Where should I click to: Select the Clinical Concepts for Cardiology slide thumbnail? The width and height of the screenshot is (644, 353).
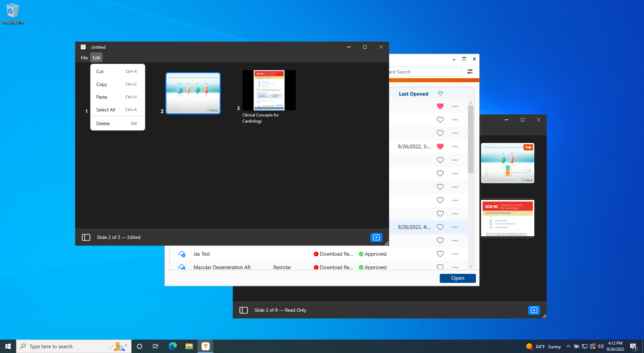click(x=269, y=90)
